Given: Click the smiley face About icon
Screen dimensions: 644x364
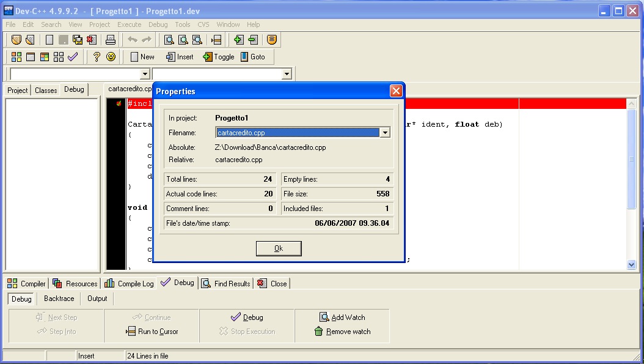Looking at the screenshot, I should point(111,57).
